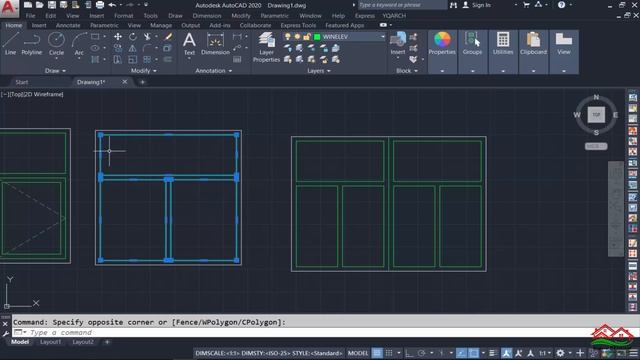Toggle object snap tracking in status bar
Screen dimensions: 640x360
coord(461,353)
